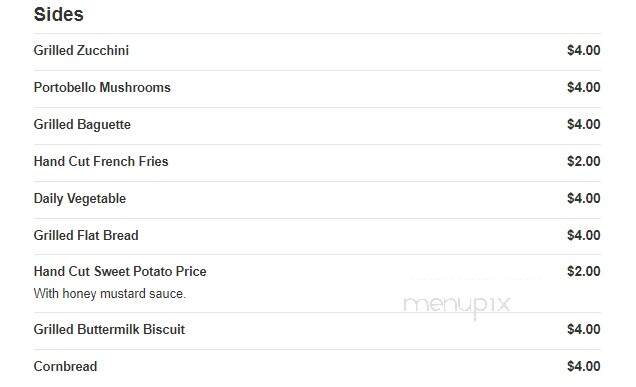Click the Portobello Mushrooms $4.00 price

point(584,87)
